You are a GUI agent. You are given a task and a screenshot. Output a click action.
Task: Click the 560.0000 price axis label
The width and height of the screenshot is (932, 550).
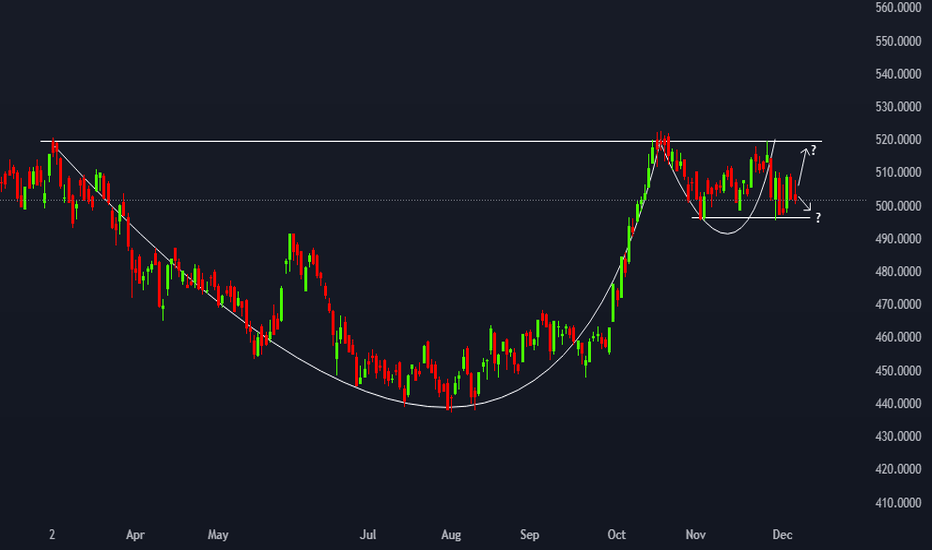898,8
